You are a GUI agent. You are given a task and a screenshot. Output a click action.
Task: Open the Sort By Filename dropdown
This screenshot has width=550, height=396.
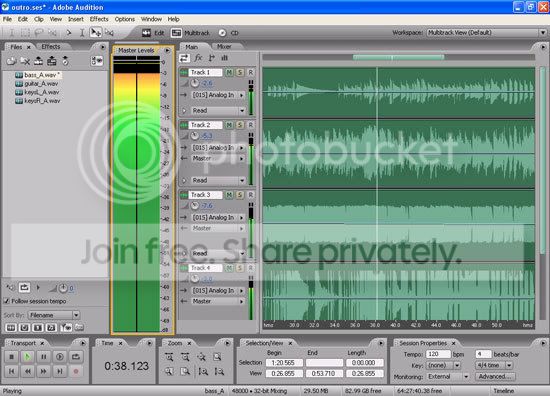click(54, 315)
